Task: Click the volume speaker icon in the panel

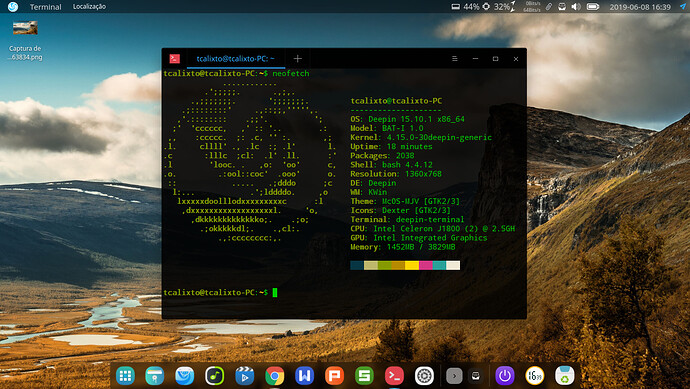Action: pyautogui.click(x=576, y=7)
